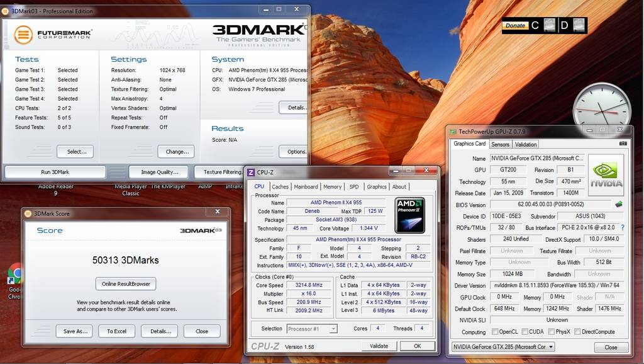This screenshot has width=644, height=364.
Task: Open the Google Chrome desktop icon
Action: [x=15, y=282]
